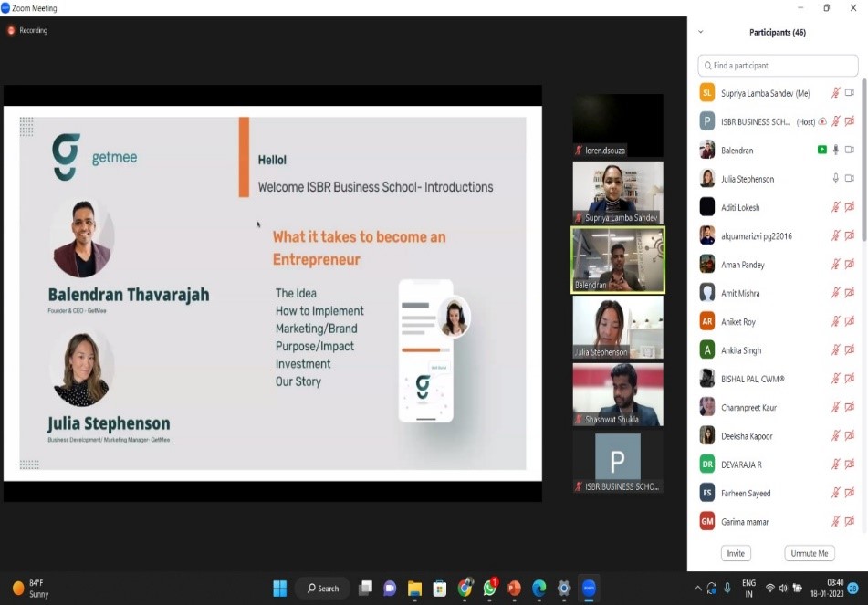
Task: Open WhatsApp from taskbar
Action: (490, 589)
